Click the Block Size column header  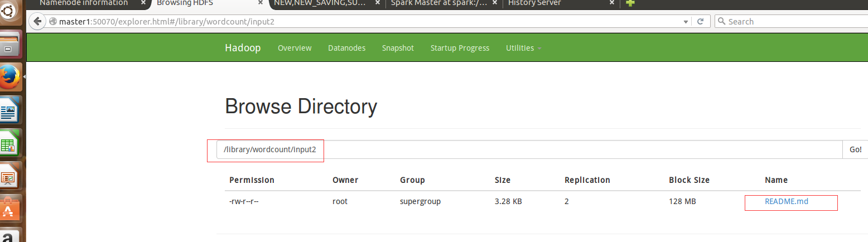click(x=689, y=180)
